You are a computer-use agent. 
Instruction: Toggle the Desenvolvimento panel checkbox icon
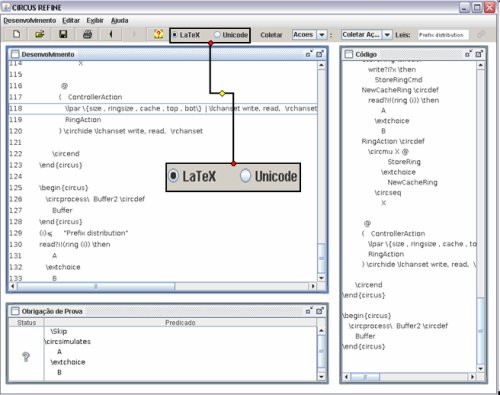pos(15,54)
